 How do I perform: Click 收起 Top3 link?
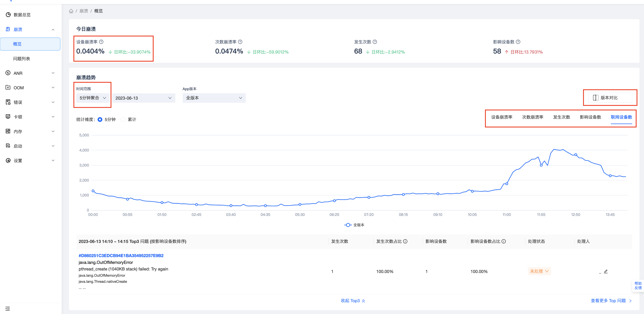click(353, 301)
